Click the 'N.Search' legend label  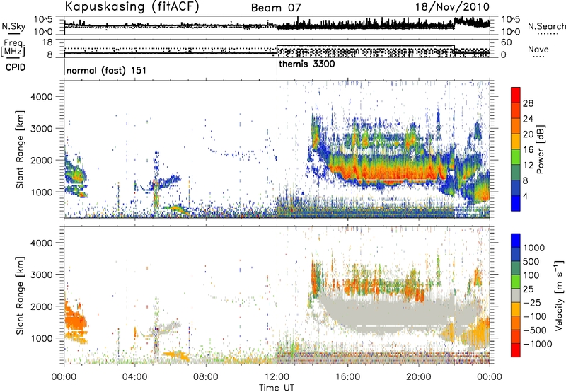click(546, 26)
